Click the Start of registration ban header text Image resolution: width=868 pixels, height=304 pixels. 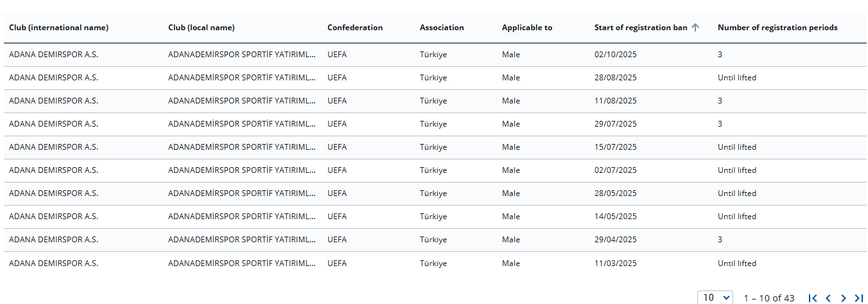[640, 28]
